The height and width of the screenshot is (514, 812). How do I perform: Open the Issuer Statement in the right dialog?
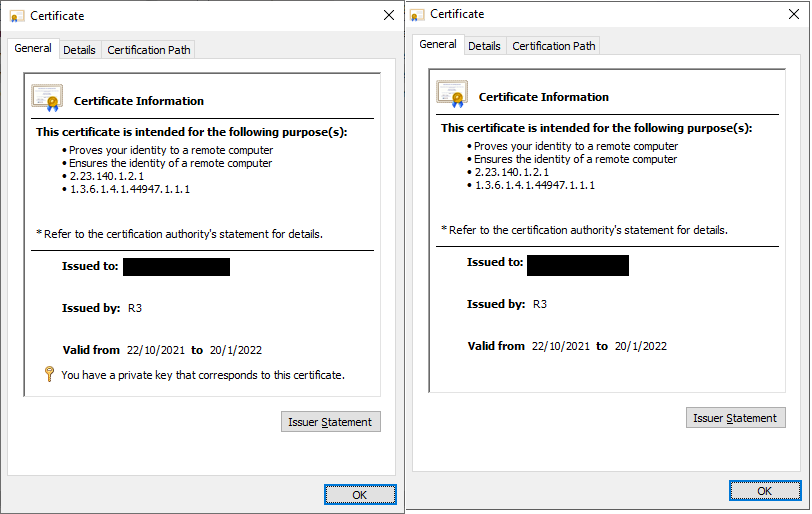point(735,418)
